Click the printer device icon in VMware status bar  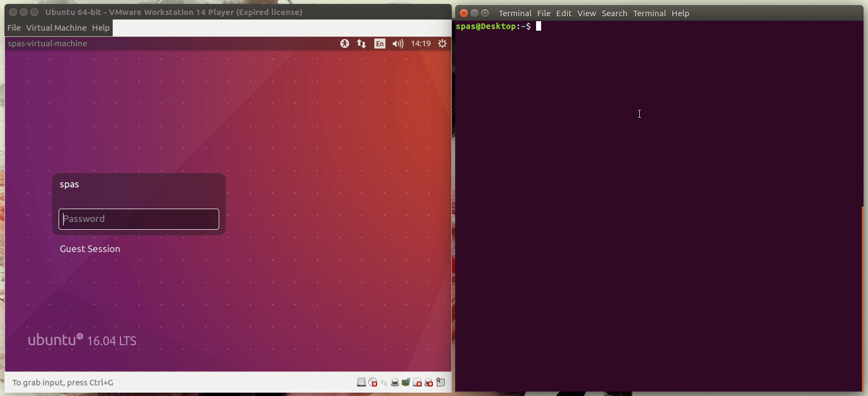pos(395,382)
